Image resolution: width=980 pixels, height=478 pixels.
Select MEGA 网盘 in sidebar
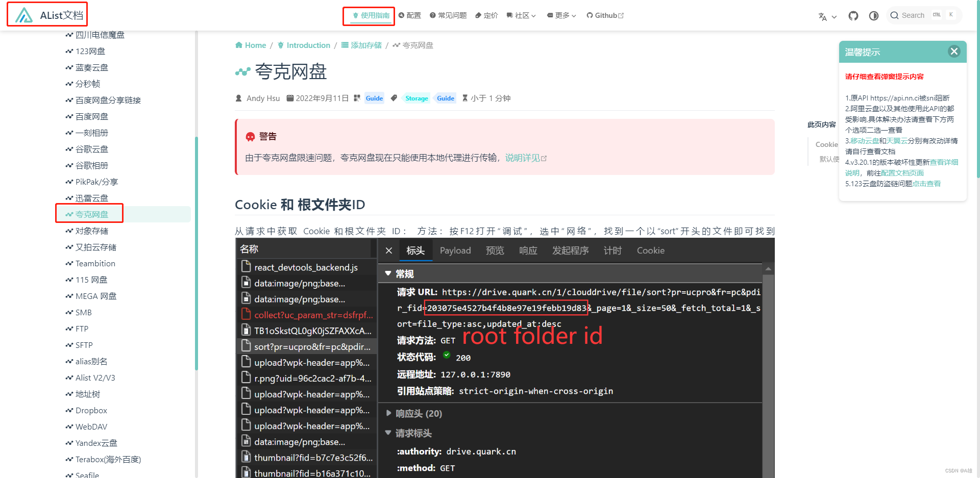click(91, 296)
